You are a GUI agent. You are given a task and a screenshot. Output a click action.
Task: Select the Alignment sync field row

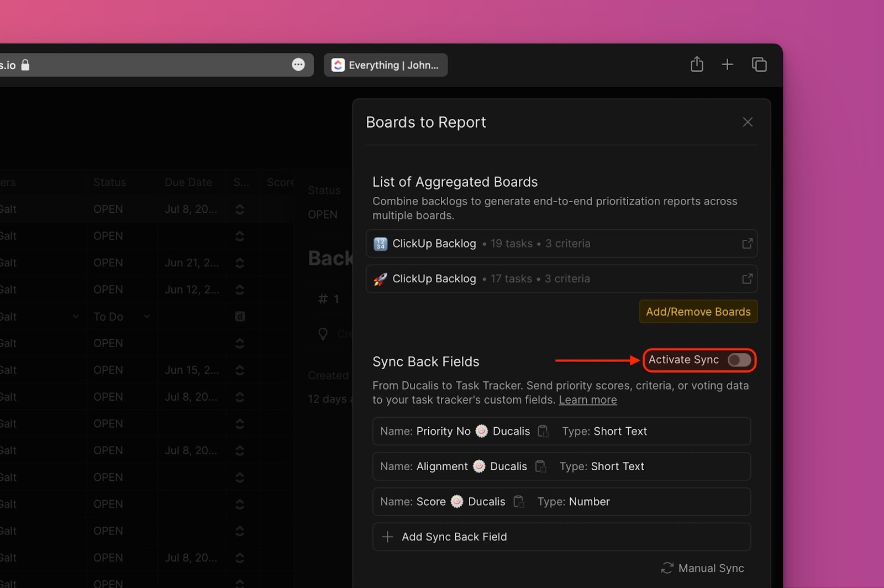pos(561,466)
